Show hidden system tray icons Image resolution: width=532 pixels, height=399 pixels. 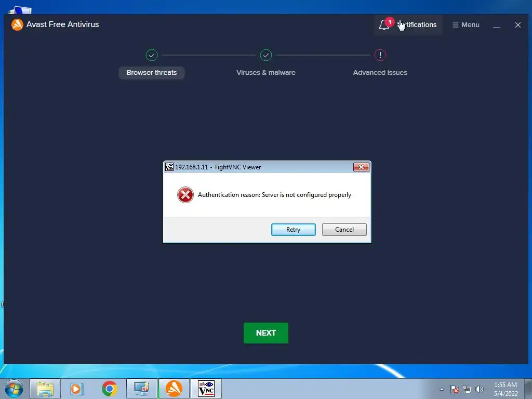tap(442, 389)
